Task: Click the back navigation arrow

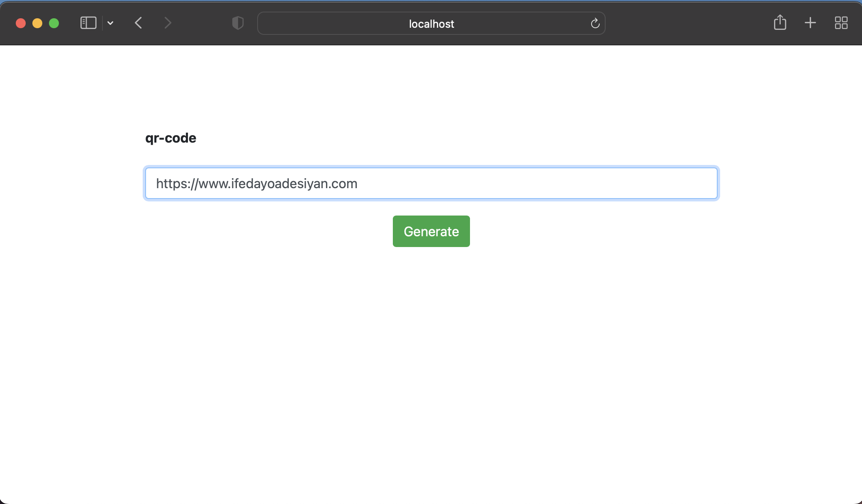Action: pyautogui.click(x=138, y=23)
